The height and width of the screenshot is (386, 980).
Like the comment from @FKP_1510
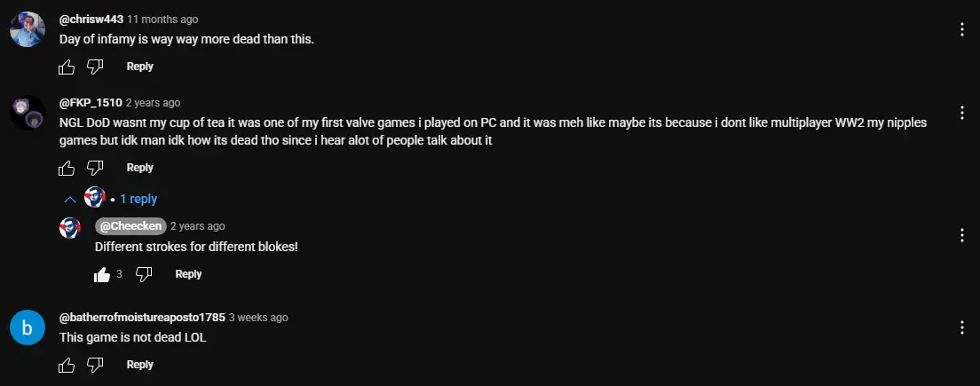tap(67, 168)
